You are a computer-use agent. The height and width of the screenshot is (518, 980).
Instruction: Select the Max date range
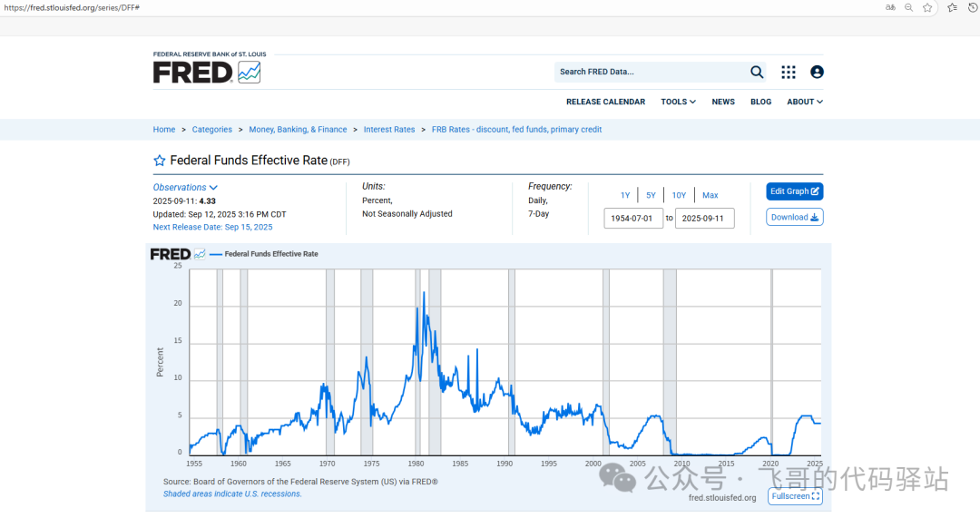[x=710, y=195]
